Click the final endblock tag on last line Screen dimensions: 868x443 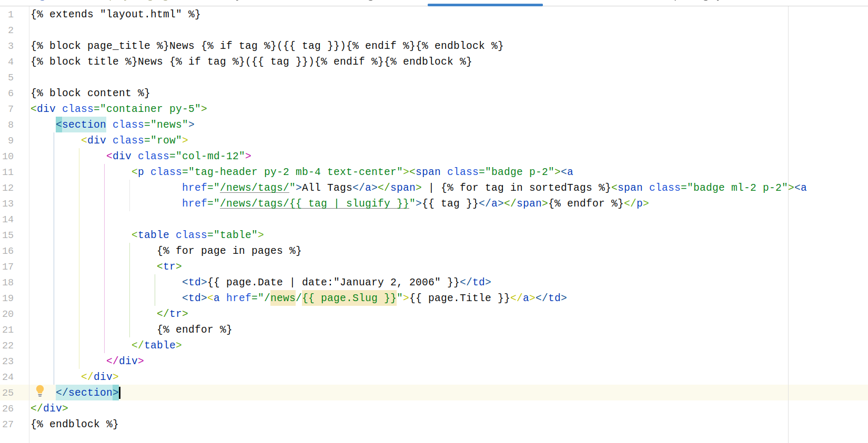point(74,424)
